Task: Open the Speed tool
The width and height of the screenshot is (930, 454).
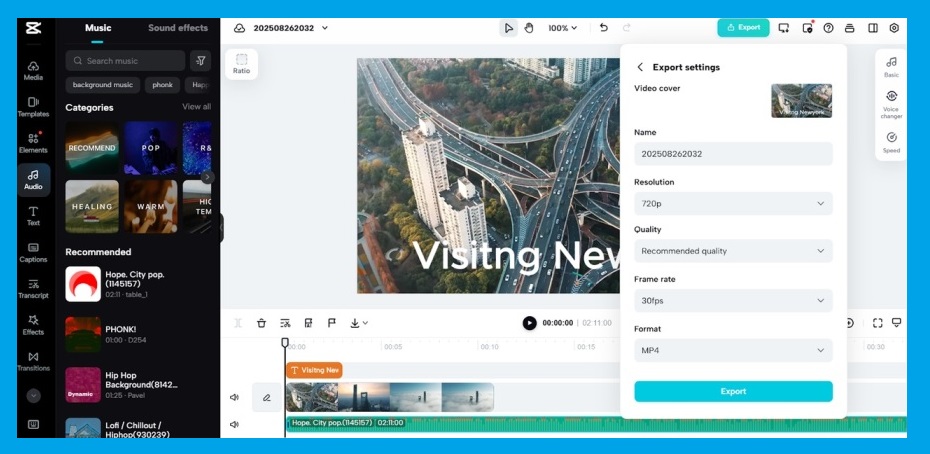Action: (891, 142)
